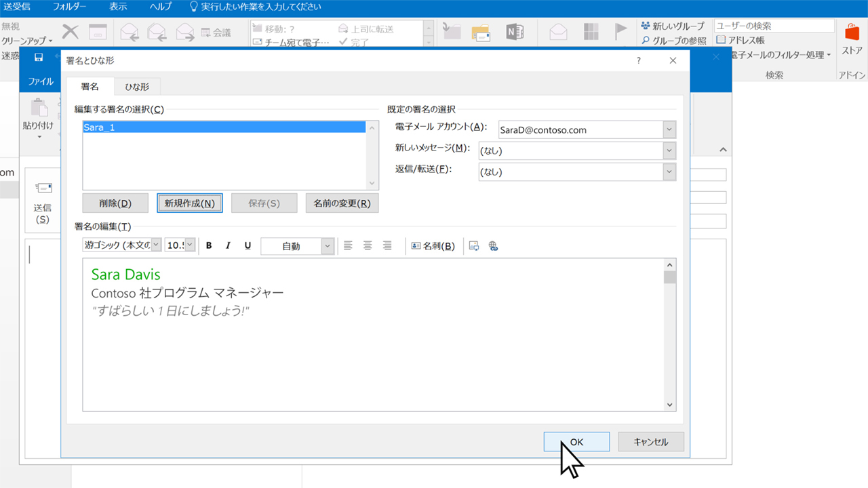Viewport: 868px width, 488px height.
Task: Open the ファイル tab in message window
Action: point(40,81)
